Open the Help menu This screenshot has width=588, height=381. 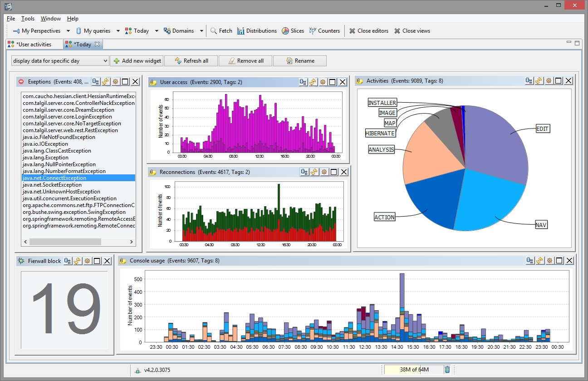tap(73, 19)
